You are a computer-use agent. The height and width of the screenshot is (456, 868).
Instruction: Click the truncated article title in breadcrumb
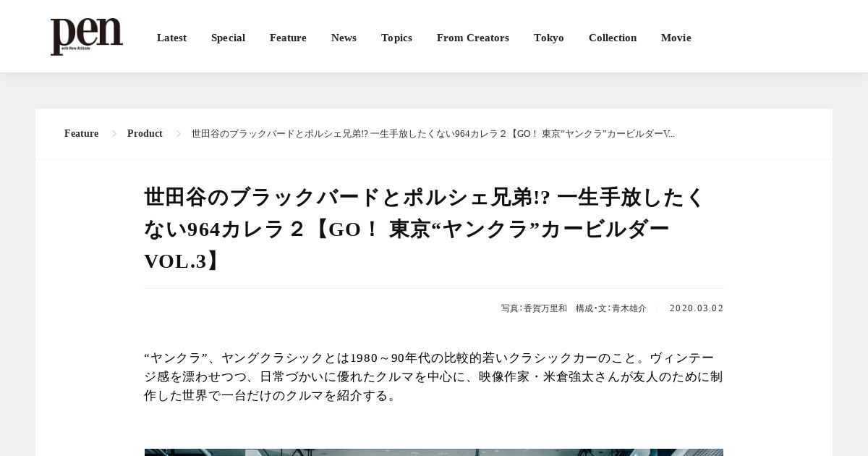(433, 134)
